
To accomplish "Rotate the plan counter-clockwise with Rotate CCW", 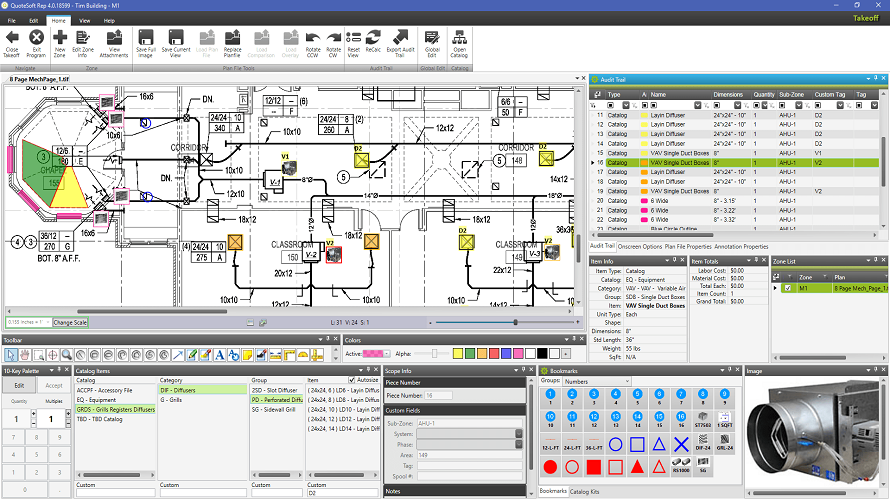I will click(x=312, y=39).
